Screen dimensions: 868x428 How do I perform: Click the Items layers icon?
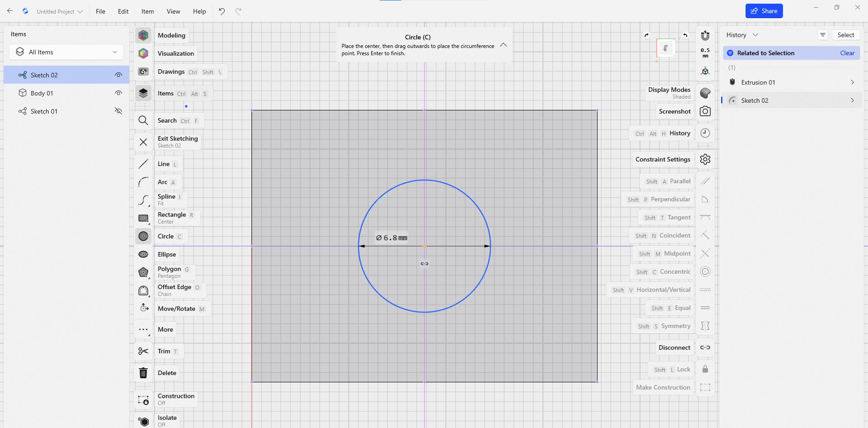[143, 93]
